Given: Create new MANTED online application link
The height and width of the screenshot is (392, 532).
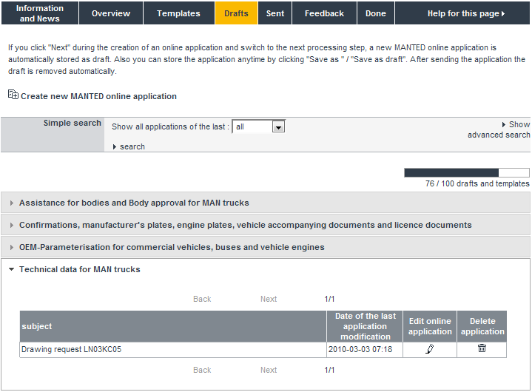Looking at the screenshot, I should coord(98,96).
